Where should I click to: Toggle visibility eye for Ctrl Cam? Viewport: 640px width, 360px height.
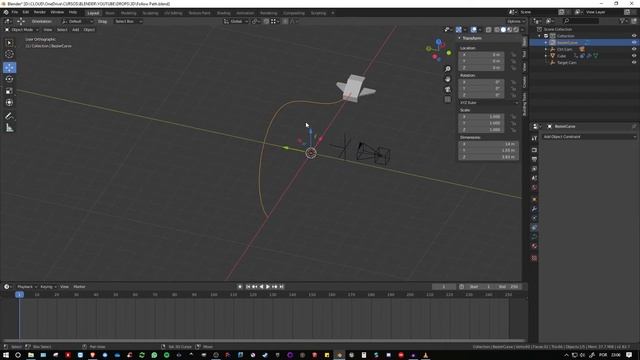634,49
